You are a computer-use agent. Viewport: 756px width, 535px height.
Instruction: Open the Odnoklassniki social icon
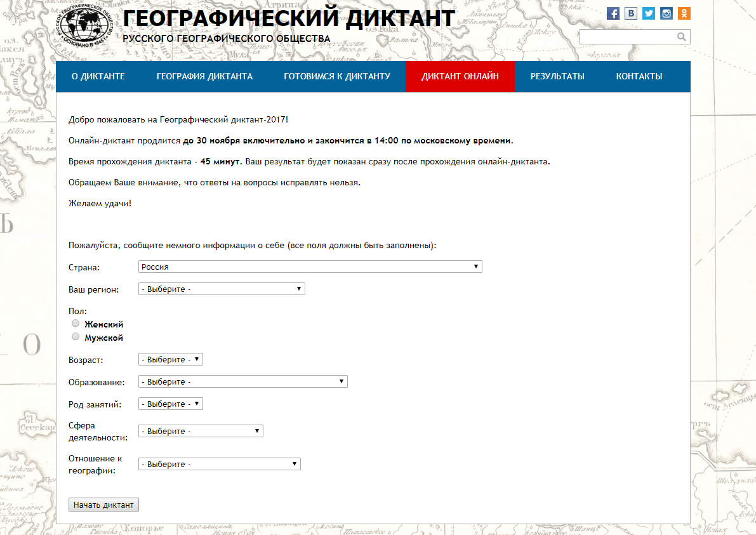(684, 13)
